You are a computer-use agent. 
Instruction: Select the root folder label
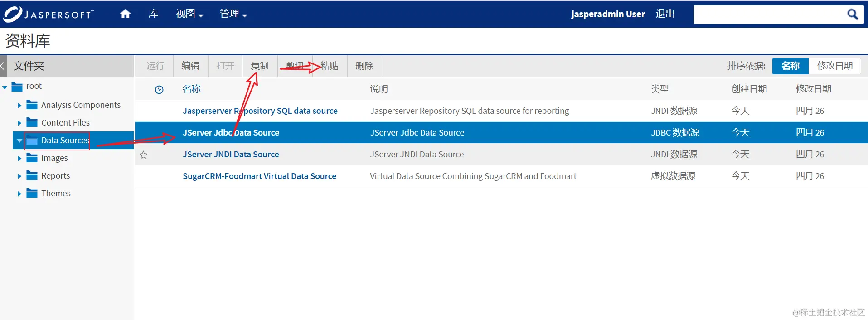[x=34, y=86]
